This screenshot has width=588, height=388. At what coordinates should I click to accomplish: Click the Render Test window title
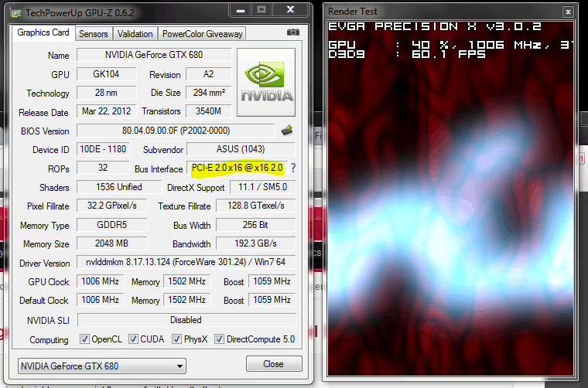(x=353, y=12)
